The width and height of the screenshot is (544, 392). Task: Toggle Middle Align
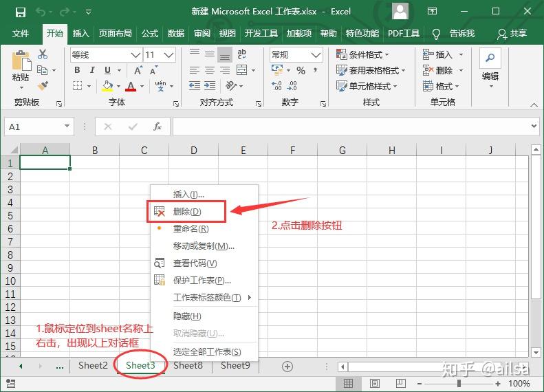[x=210, y=54]
